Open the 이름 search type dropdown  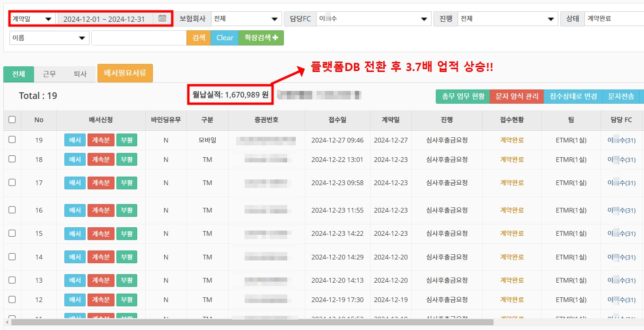pyautogui.click(x=49, y=37)
